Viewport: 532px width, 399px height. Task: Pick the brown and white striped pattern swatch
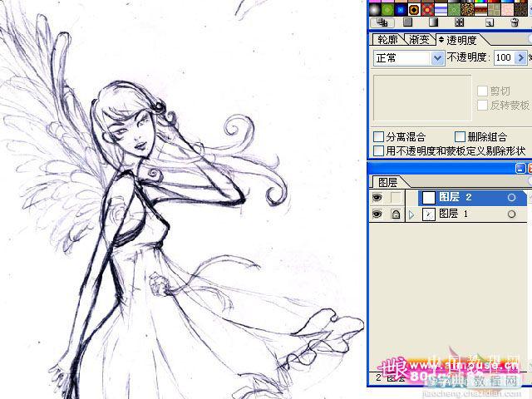(x=480, y=9)
